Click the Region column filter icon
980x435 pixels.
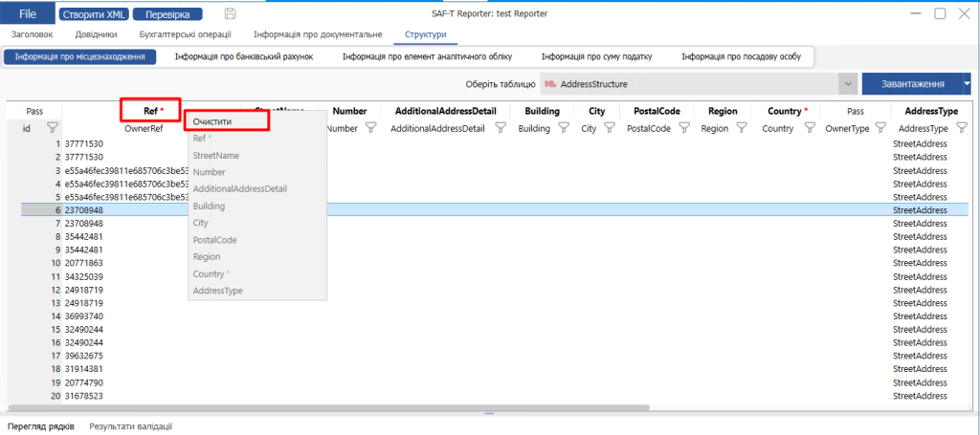(x=742, y=128)
